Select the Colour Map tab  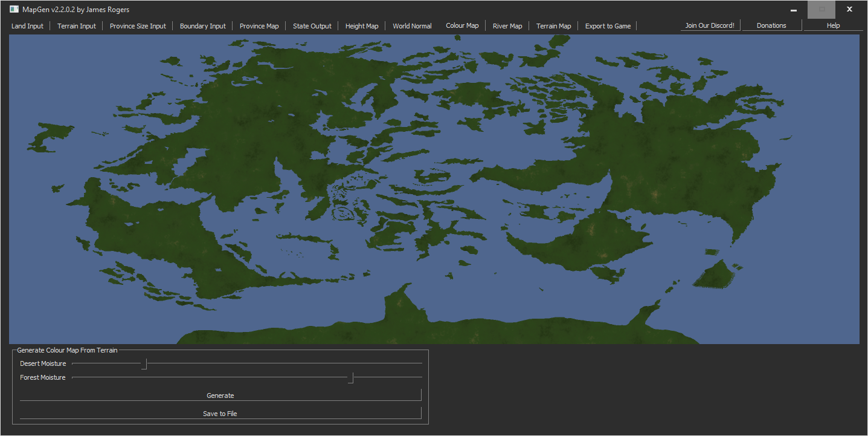pos(462,25)
